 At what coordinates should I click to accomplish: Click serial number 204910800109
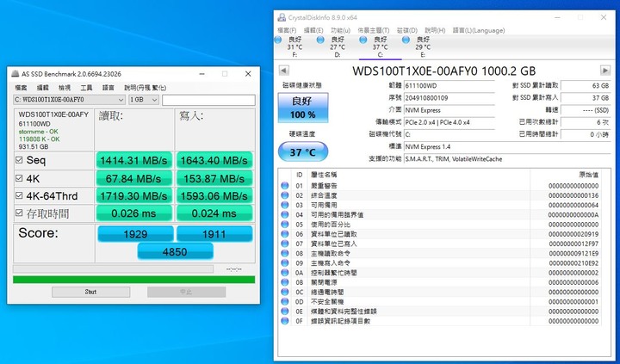point(449,97)
